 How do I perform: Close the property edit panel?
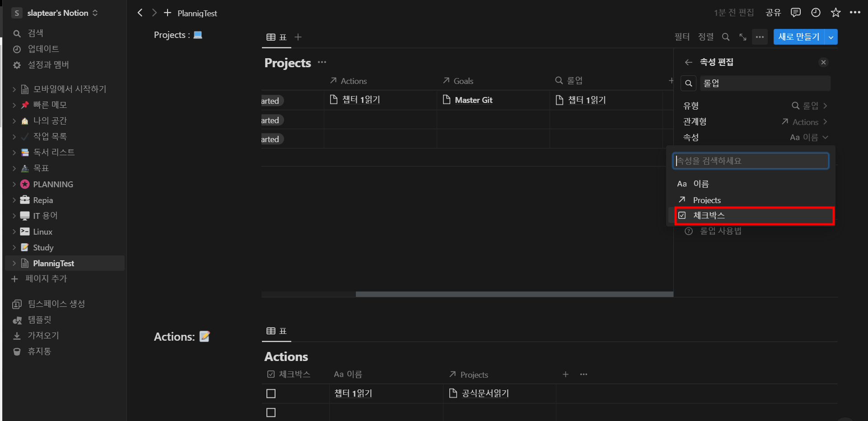pyautogui.click(x=823, y=62)
